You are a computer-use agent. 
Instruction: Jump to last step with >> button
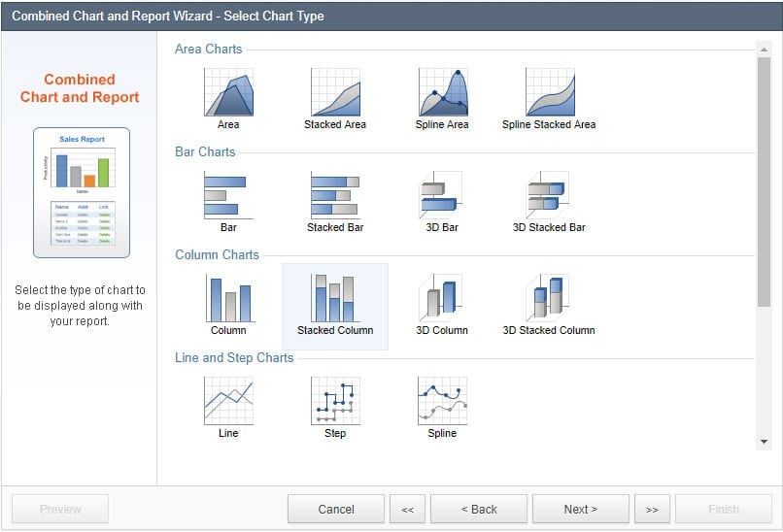[651, 509]
